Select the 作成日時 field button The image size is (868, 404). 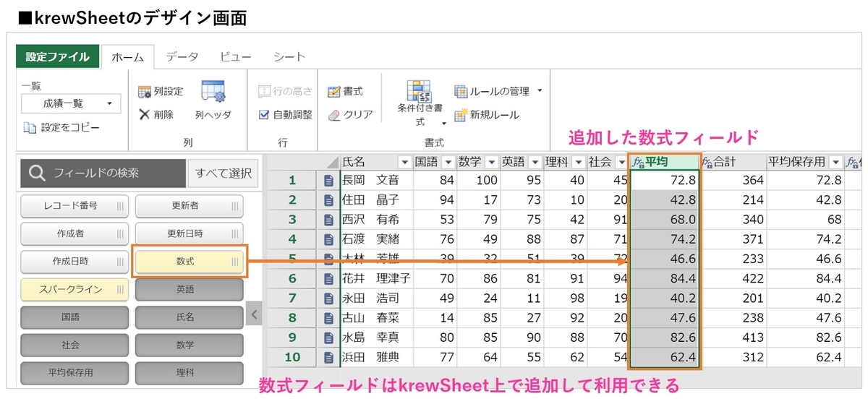click(75, 262)
